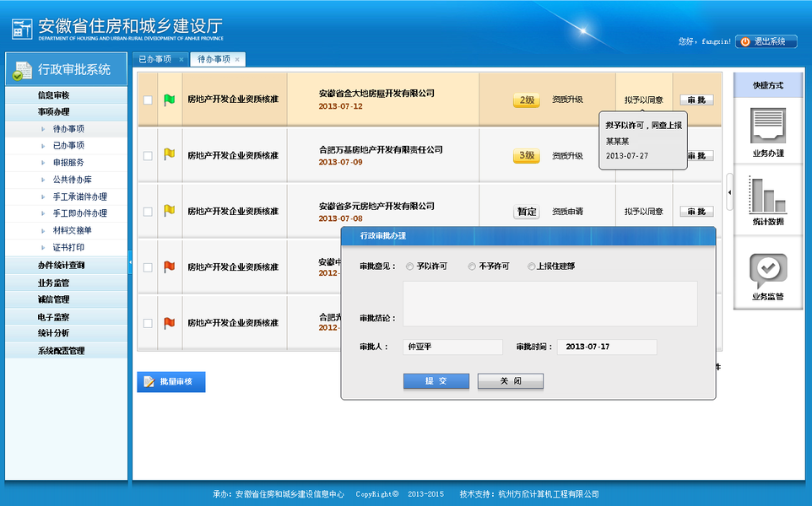Click the 退出系统 logout button
812x506 pixels.
click(766, 42)
